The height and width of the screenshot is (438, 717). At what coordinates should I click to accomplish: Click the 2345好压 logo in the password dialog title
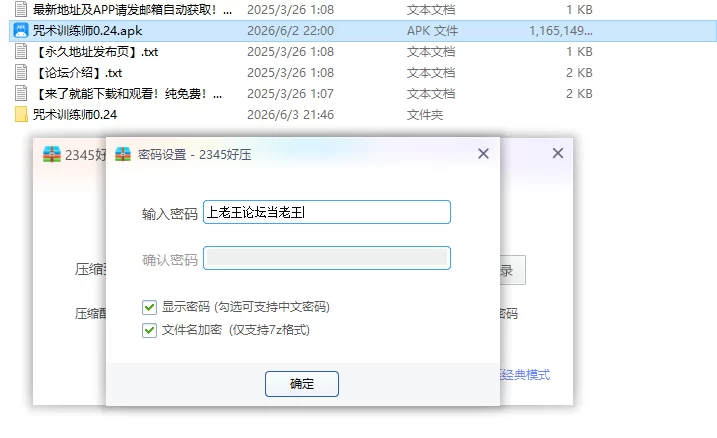pos(123,155)
